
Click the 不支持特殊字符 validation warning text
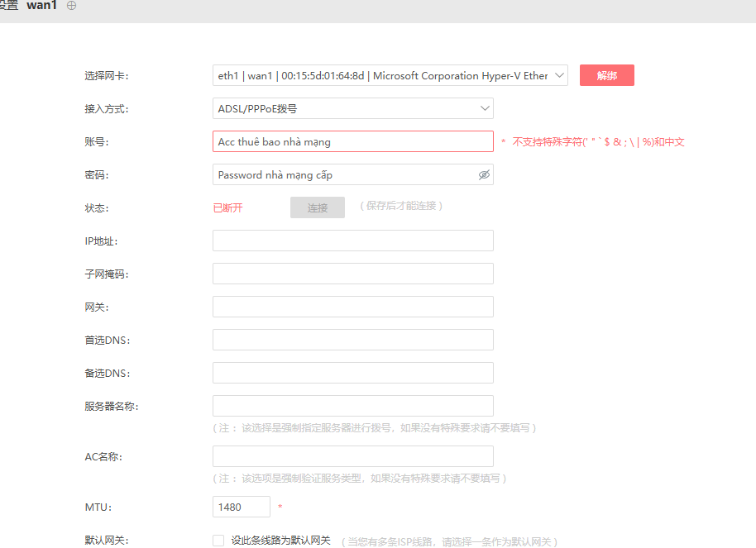pyautogui.click(x=598, y=142)
